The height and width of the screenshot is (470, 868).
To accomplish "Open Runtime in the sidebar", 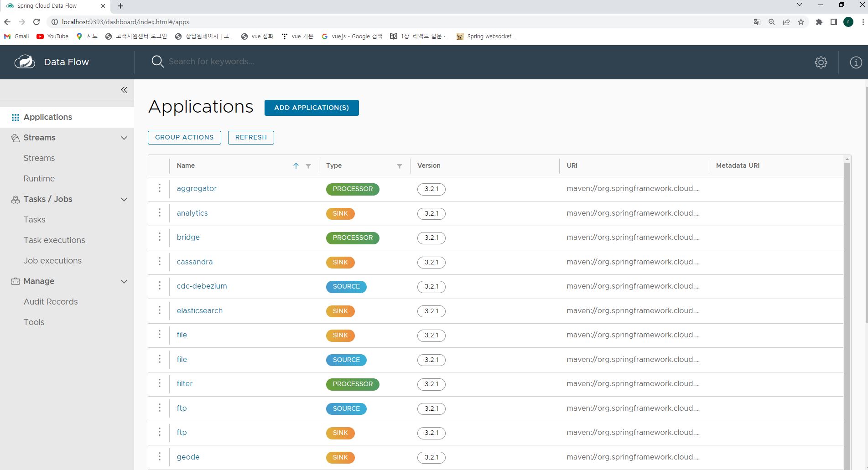I will pos(39,179).
